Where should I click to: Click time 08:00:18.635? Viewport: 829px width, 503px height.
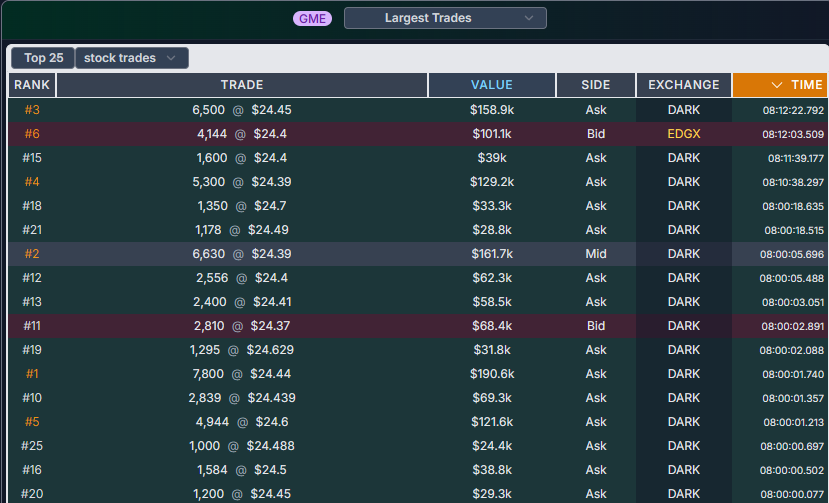click(793, 206)
